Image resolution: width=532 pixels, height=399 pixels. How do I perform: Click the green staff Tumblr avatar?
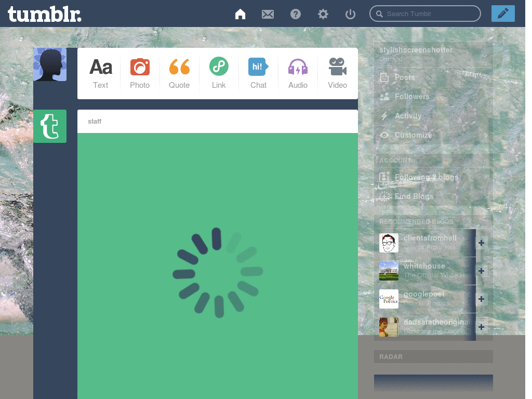click(50, 126)
